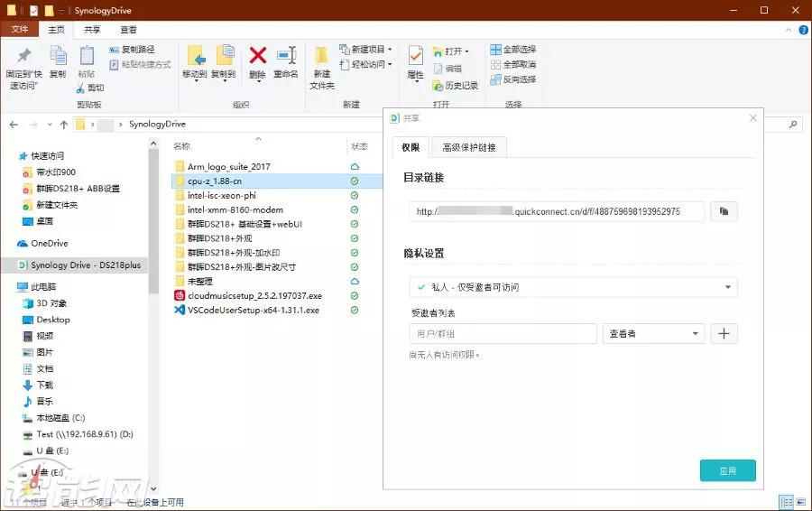Click the quickconnect directory link field
The image size is (812, 511).
(557, 211)
